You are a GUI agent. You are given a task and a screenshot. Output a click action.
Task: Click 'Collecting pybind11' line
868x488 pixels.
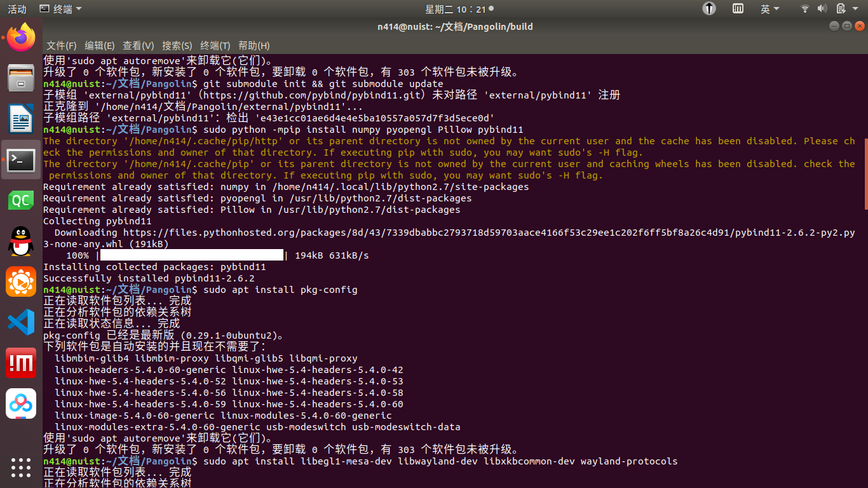(97, 221)
